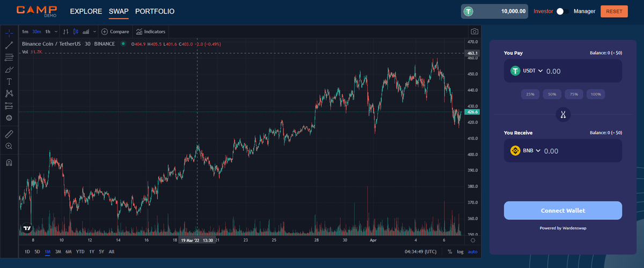Set interval to 1h
Viewport: 644px width, 268px height.
click(48, 32)
